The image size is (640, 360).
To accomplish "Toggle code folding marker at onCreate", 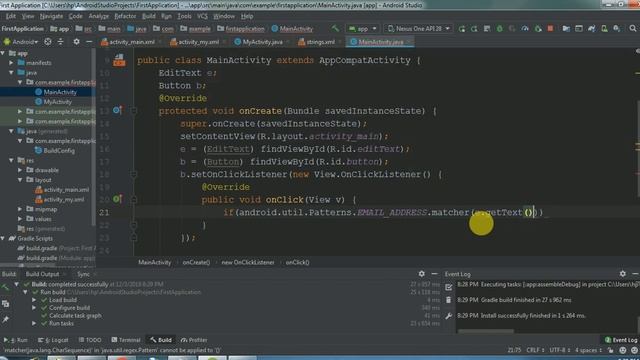I will 133,111.
